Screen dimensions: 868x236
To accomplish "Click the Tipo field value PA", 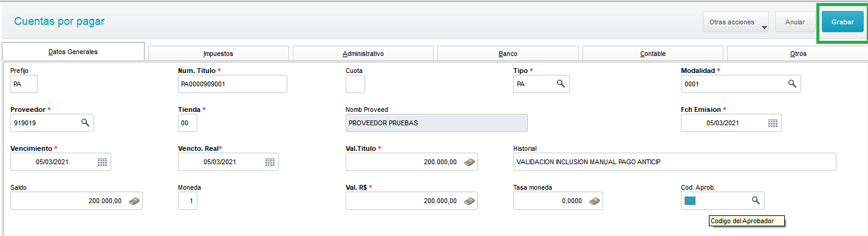I will [x=521, y=84].
